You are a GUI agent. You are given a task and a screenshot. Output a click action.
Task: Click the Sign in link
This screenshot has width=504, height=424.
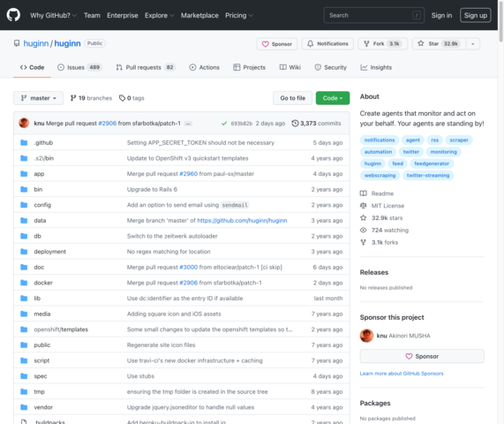(441, 15)
